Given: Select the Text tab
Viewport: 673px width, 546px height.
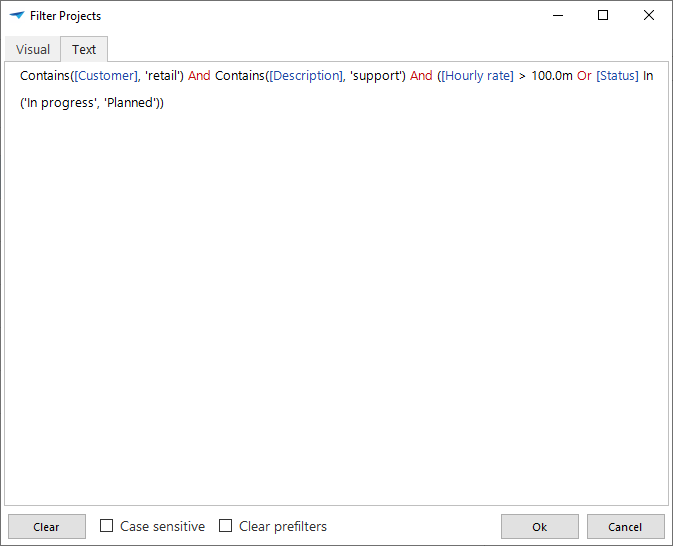Looking at the screenshot, I should 84,50.
